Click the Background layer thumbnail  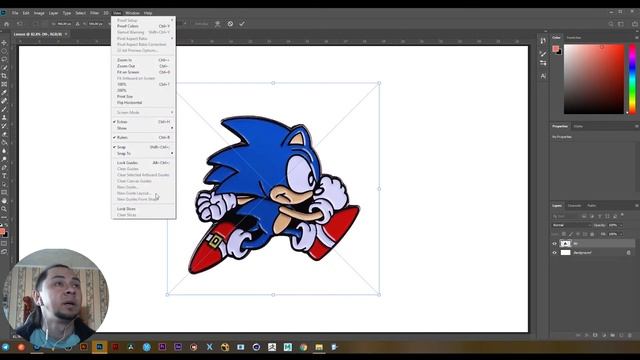pyautogui.click(x=565, y=253)
